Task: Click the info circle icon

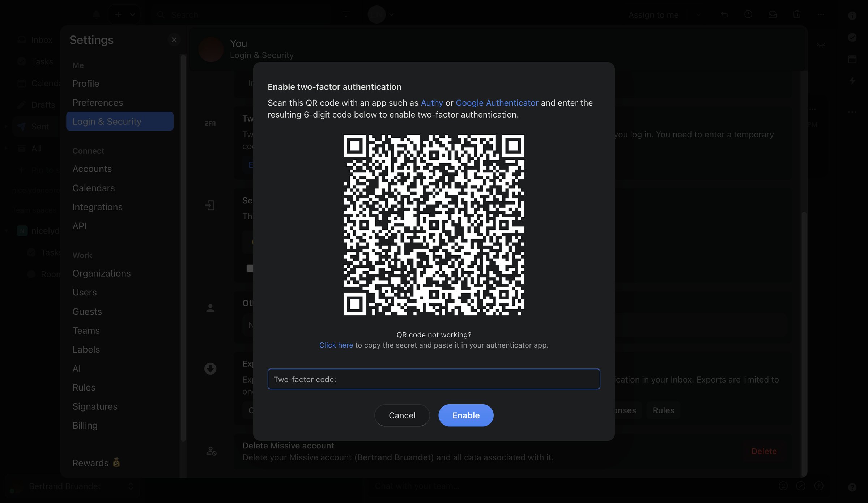Action: coord(852,16)
